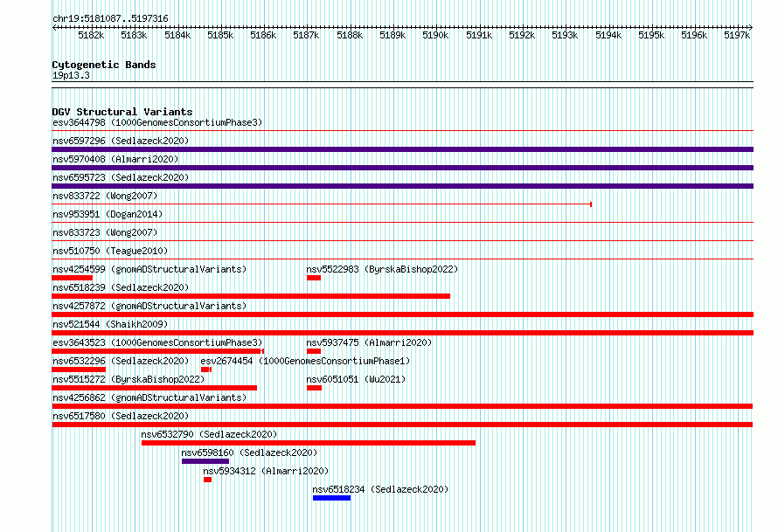The image size is (778, 532).
Task: Click the nsv6532790 Sedlazeck2020 label
Action: [x=210, y=434]
